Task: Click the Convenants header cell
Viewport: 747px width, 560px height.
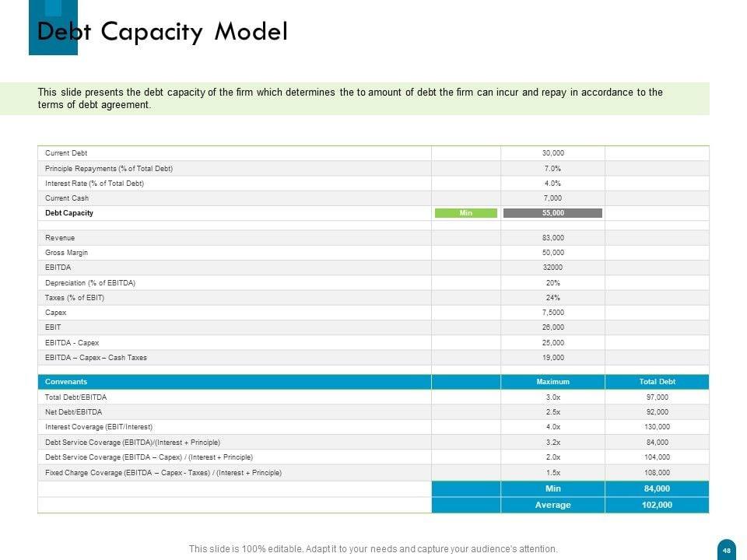Action: click(66, 382)
